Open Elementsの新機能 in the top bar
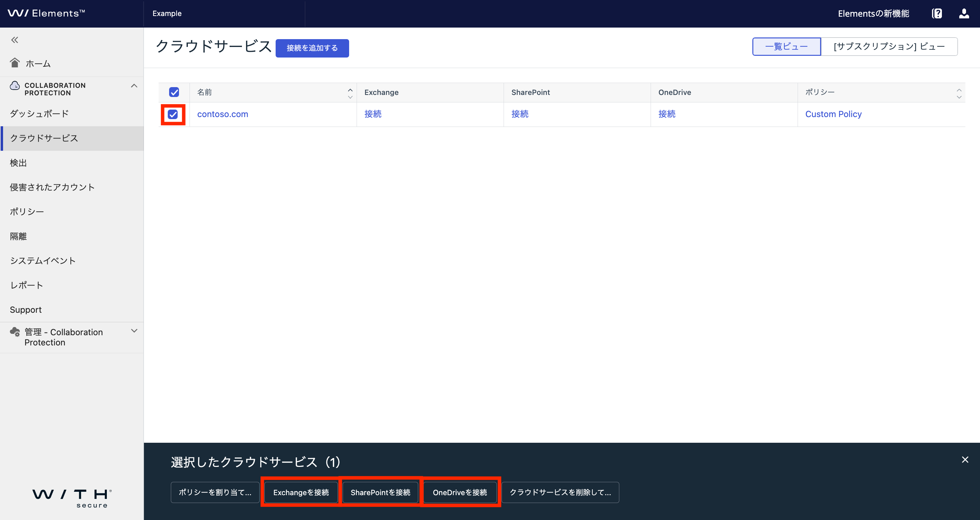This screenshot has width=980, height=520. click(x=873, y=14)
